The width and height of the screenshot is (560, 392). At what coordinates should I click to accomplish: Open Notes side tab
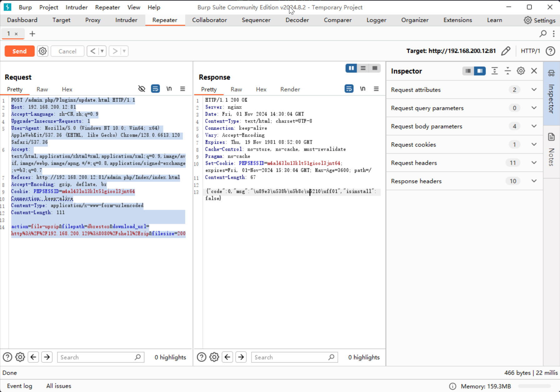click(x=551, y=151)
